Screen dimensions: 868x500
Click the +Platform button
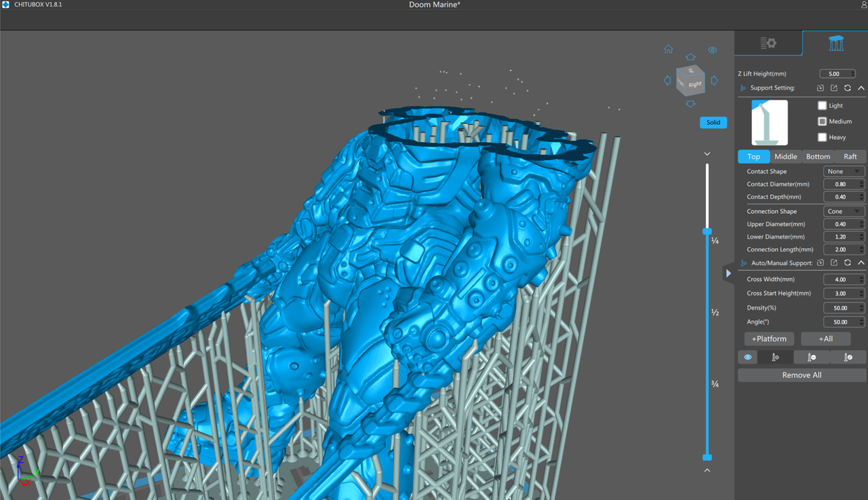(769, 339)
